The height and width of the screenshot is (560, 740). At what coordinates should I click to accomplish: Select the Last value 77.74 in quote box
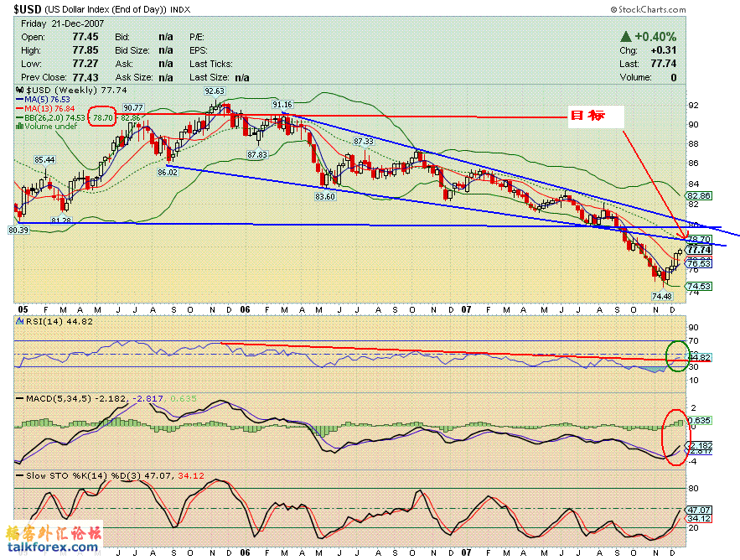[664, 63]
